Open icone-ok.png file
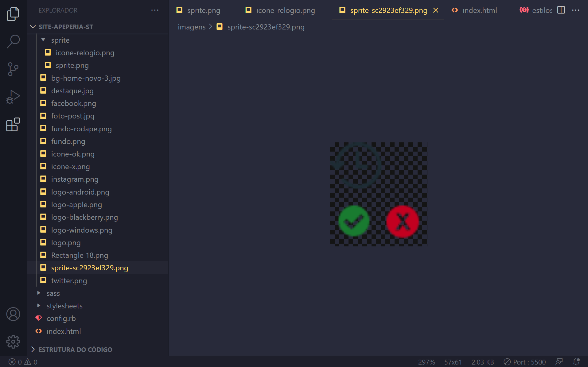Screen dimensions: 588x367 (x=73, y=154)
